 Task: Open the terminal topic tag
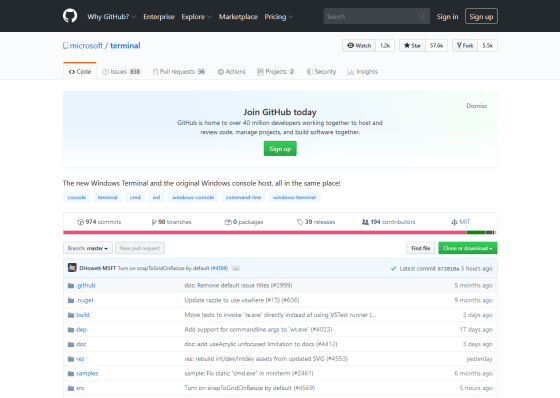click(x=108, y=197)
